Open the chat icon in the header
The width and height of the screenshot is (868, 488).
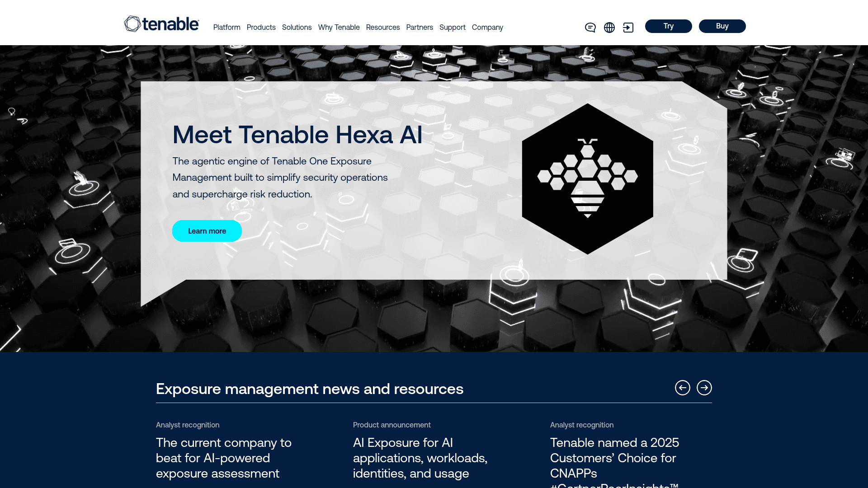coord(590,28)
